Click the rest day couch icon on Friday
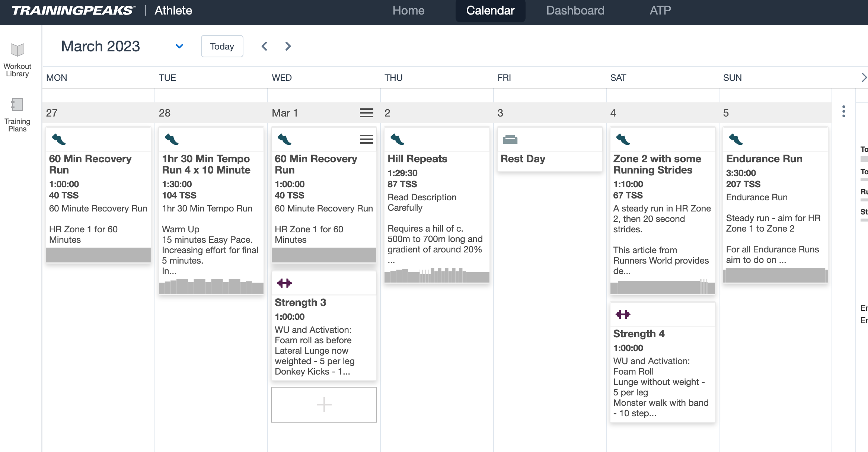The height and width of the screenshot is (452, 868). [x=510, y=140]
